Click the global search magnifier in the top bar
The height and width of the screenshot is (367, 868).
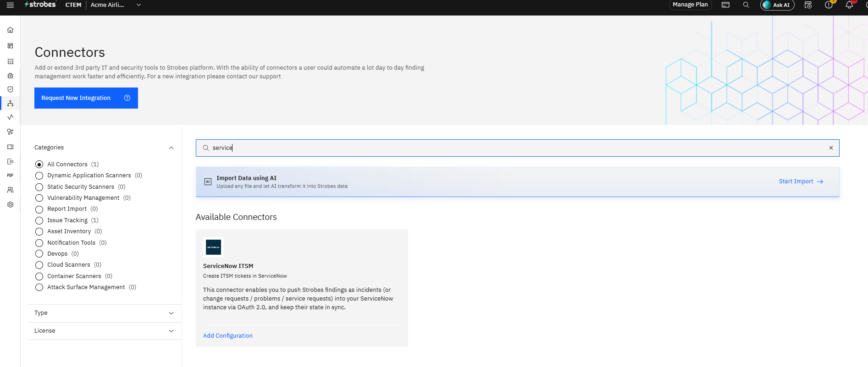click(746, 5)
